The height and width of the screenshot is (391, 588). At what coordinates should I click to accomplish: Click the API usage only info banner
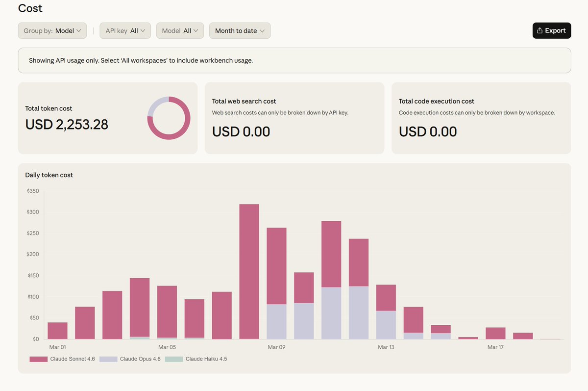[x=294, y=60]
